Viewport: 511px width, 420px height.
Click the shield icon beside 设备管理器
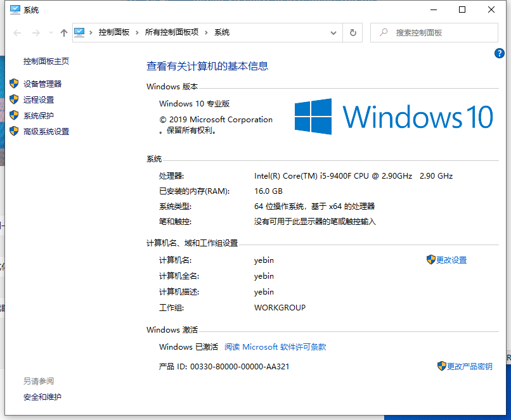(x=14, y=84)
